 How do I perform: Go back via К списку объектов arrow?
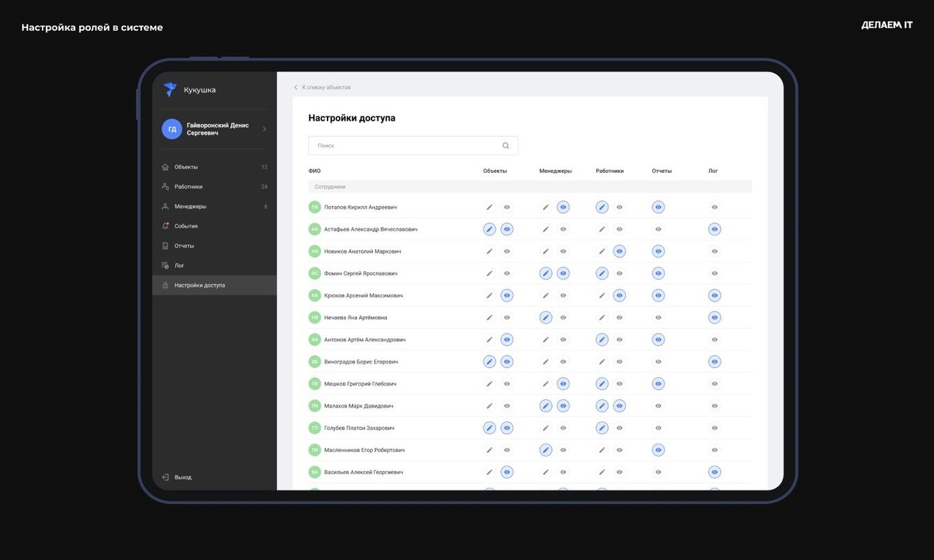pyautogui.click(x=296, y=88)
